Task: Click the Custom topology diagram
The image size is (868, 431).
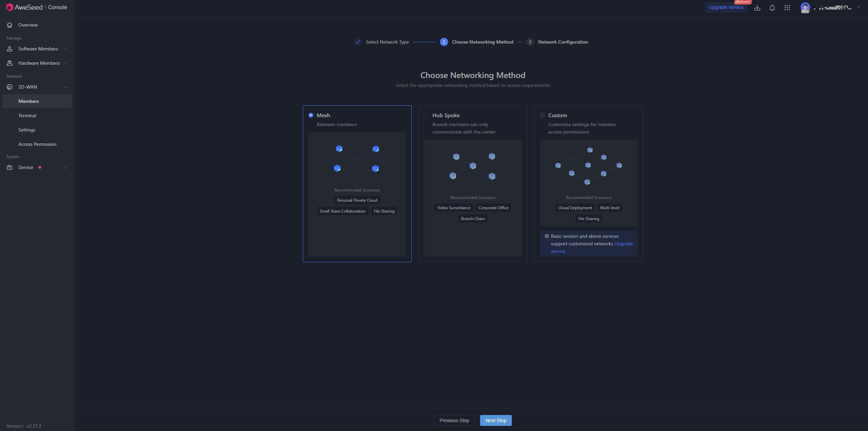Action: click(588, 166)
